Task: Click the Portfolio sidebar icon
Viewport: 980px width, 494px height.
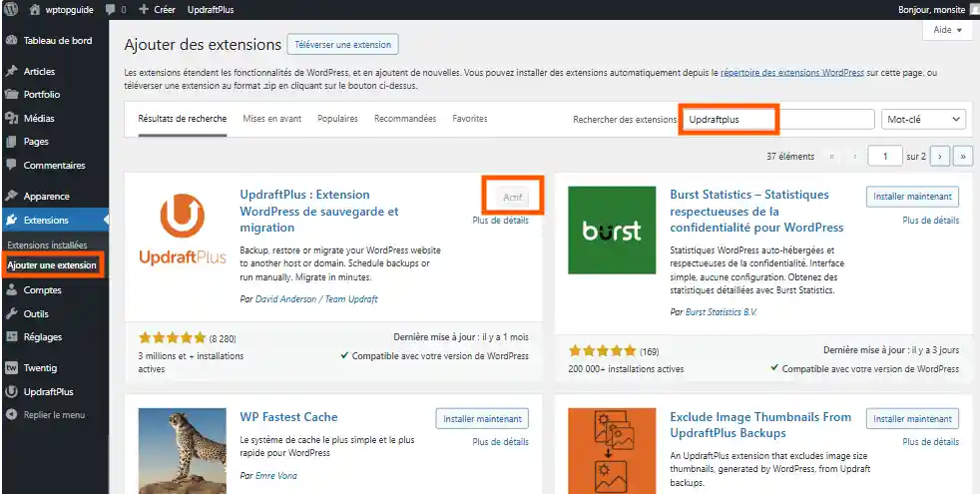Action: click(x=11, y=95)
